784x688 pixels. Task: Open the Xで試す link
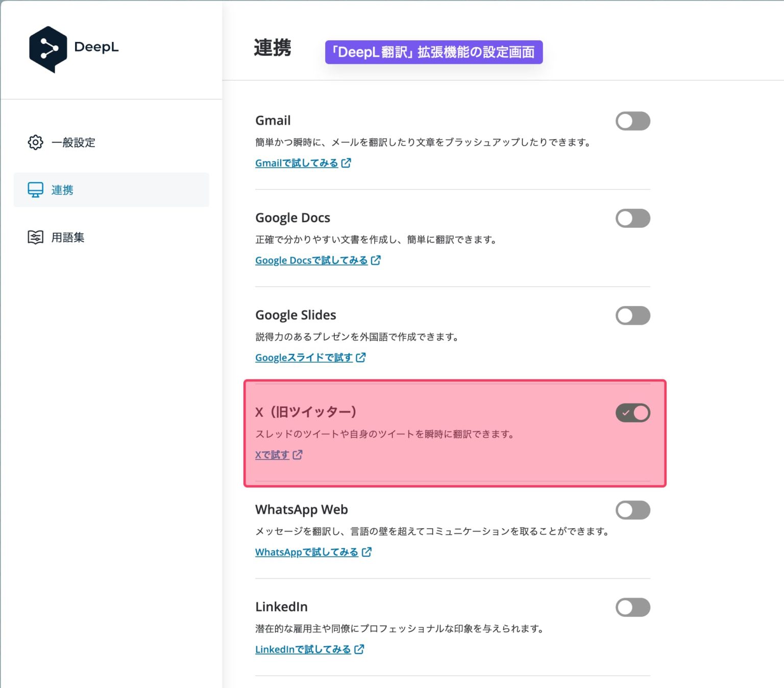pyautogui.click(x=272, y=455)
